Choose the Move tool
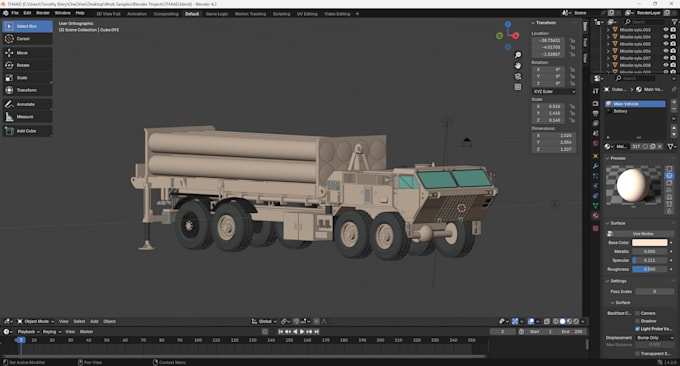The image size is (680, 366). coord(27,53)
